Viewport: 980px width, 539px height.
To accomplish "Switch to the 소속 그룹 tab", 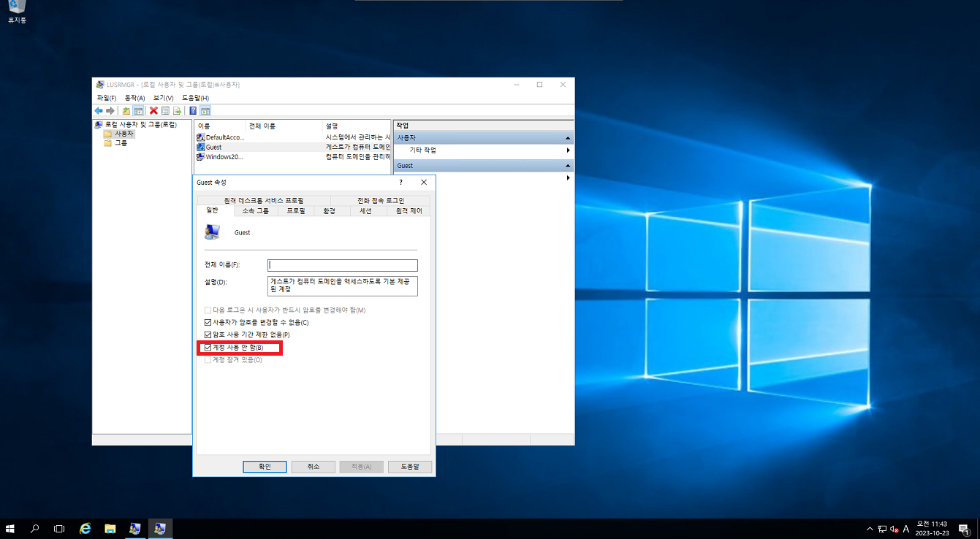I will [x=256, y=211].
